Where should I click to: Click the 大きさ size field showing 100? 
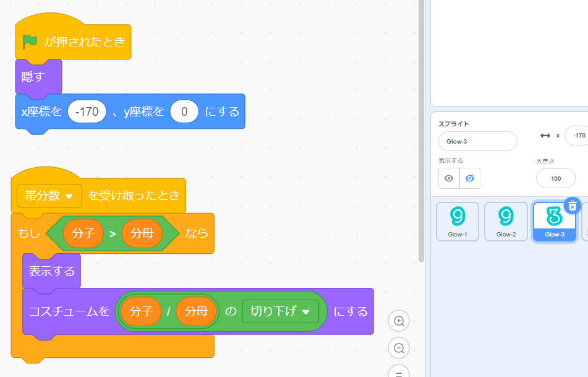click(x=555, y=178)
